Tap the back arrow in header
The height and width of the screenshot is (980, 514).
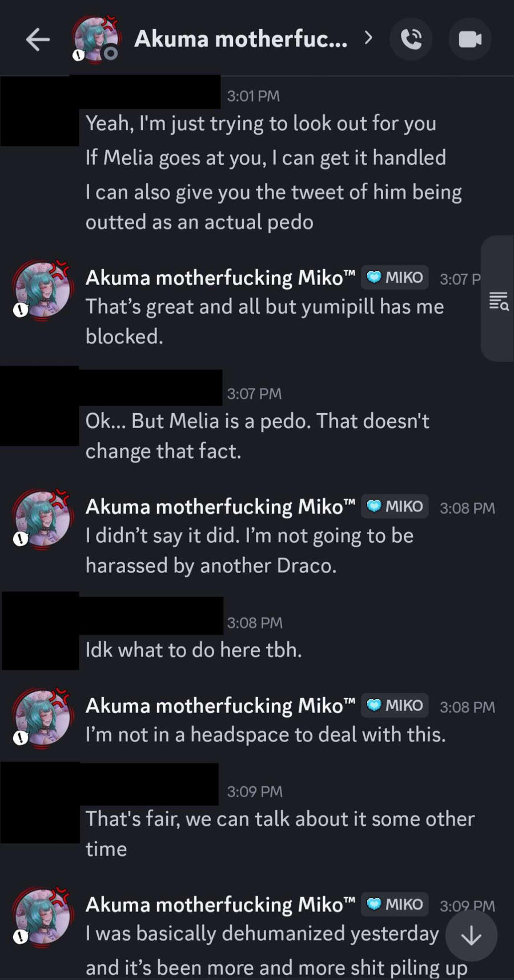(38, 39)
